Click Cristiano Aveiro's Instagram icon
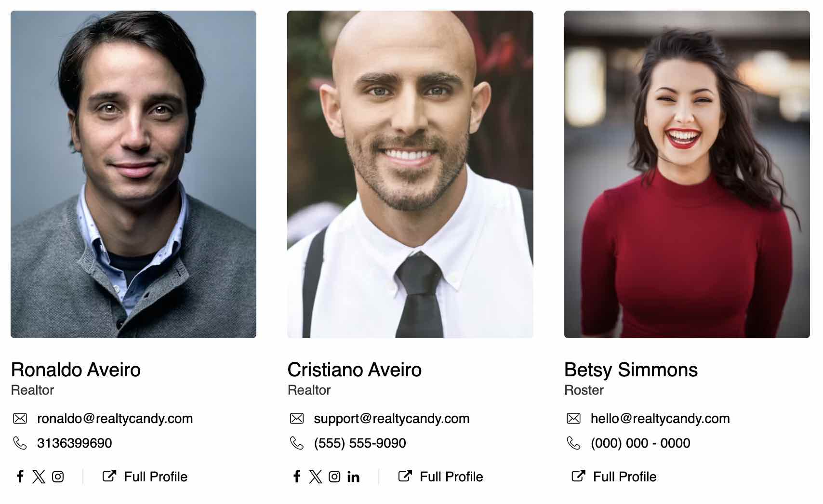Viewport: 823px width, 504px height. point(334,477)
